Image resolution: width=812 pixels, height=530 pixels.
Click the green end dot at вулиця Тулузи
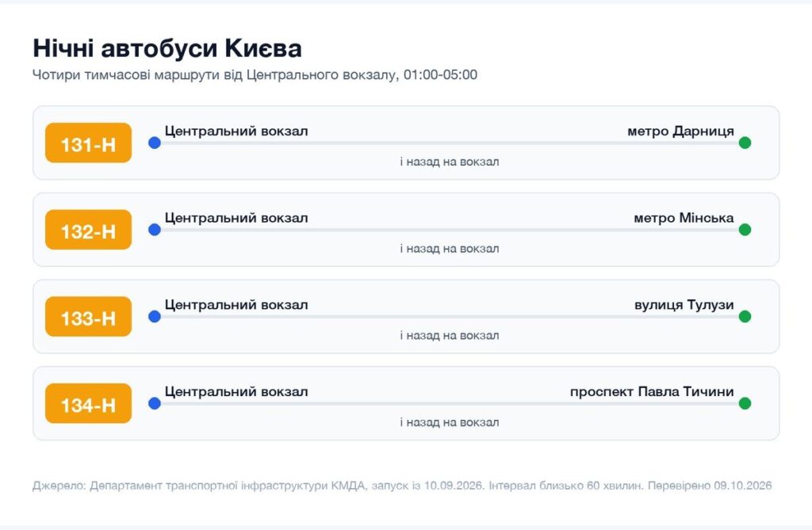click(745, 317)
